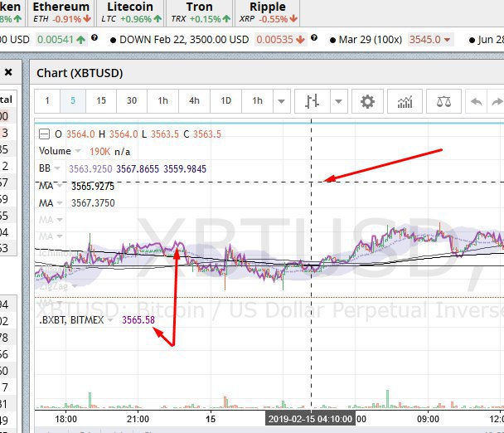The image size is (504, 433).
Task: Open the interval dropdown arrow
Action: click(281, 102)
